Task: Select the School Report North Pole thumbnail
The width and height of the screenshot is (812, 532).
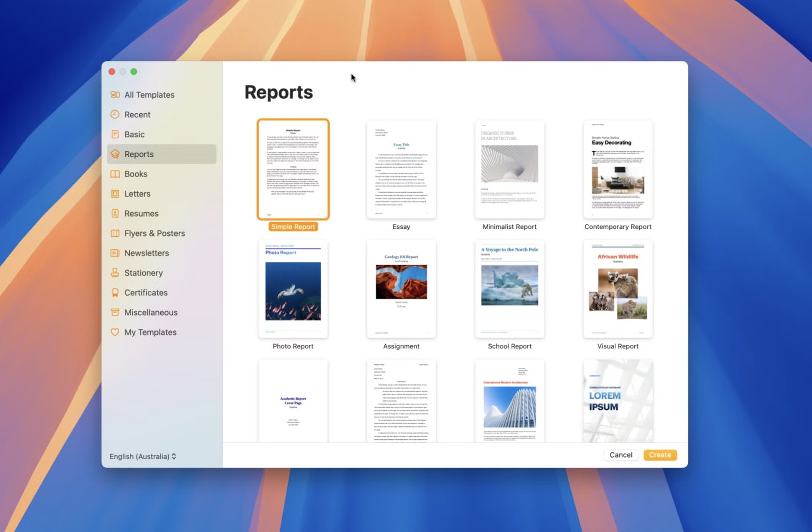Action: point(510,289)
